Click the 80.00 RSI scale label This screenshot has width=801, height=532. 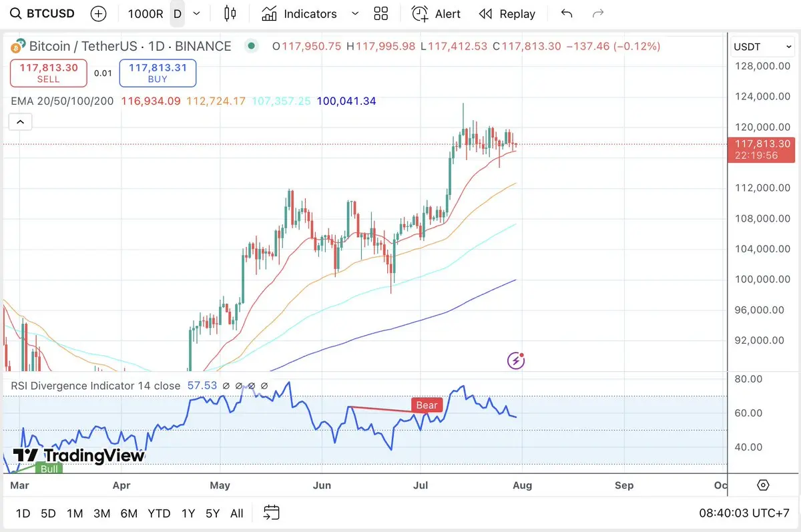pyautogui.click(x=748, y=378)
